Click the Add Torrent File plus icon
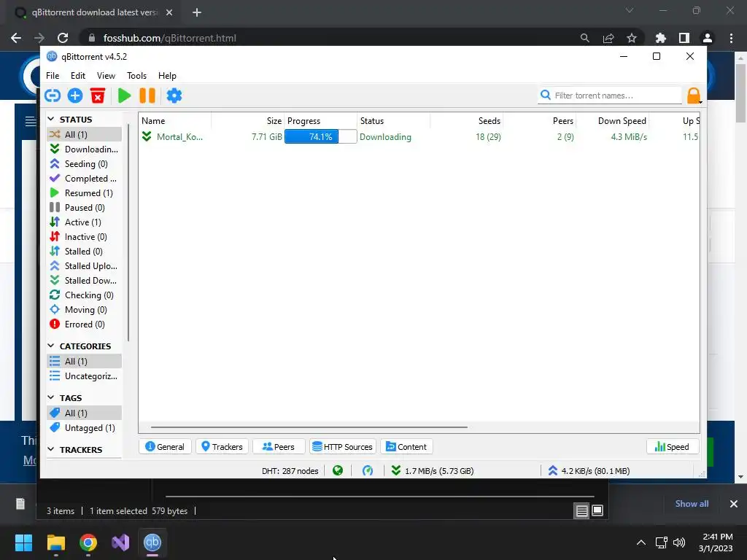Image resolution: width=747 pixels, height=560 pixels. coord(75,96)
